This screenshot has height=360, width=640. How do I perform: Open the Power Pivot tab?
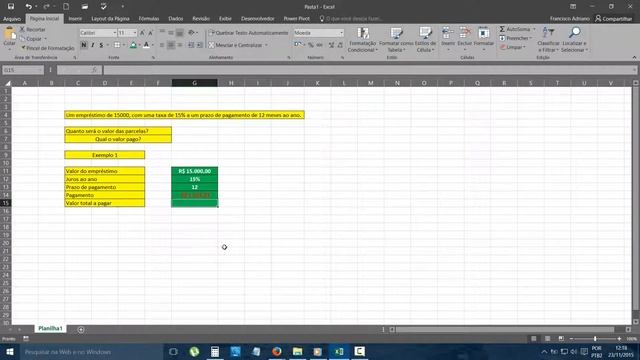coord(297,19)
